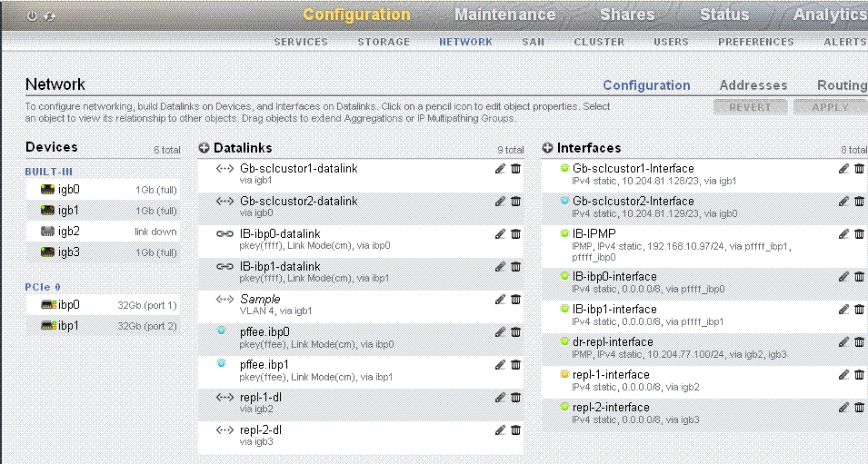Add a new interface with plus icon
The image size is (868, 464).
tap(548, 148)
